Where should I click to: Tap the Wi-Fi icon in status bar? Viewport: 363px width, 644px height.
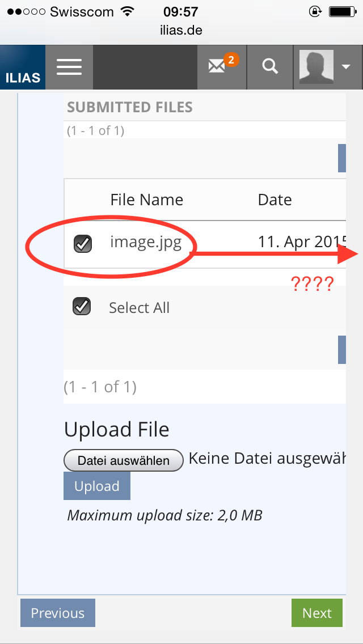point(128,11)
